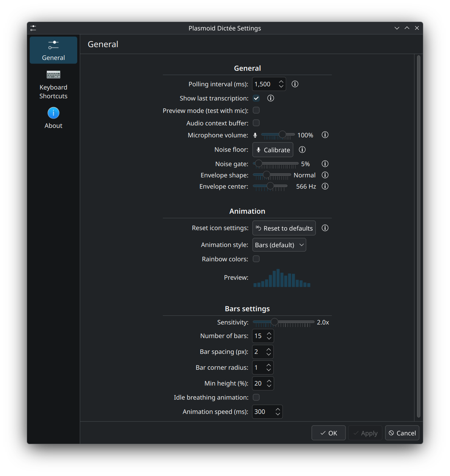
Task: Decrease Polling interval with down arrow
Action: (281, 87)
